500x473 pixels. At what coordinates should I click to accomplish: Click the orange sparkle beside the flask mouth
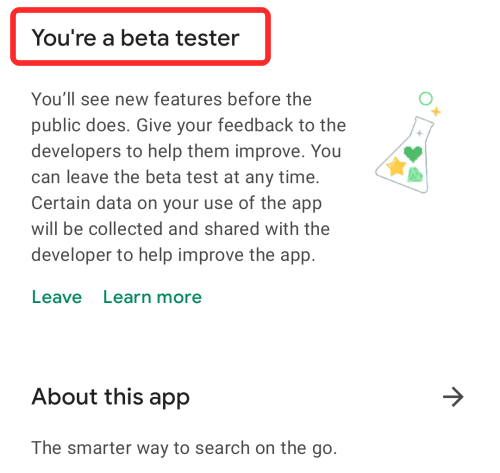coord(436,111)
